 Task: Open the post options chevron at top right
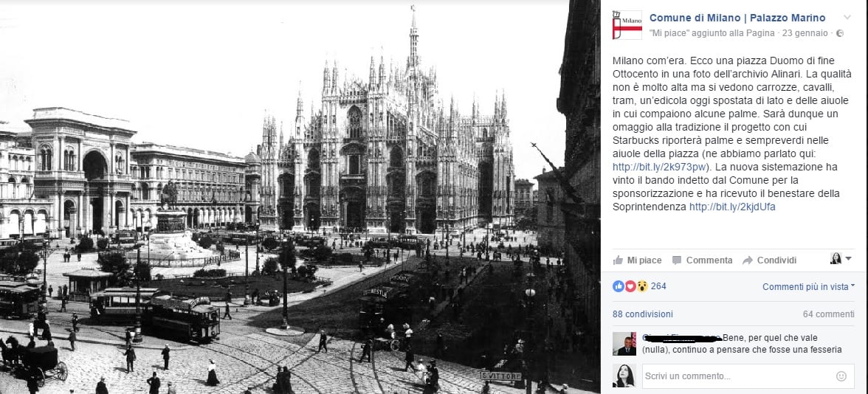[847, 18]
